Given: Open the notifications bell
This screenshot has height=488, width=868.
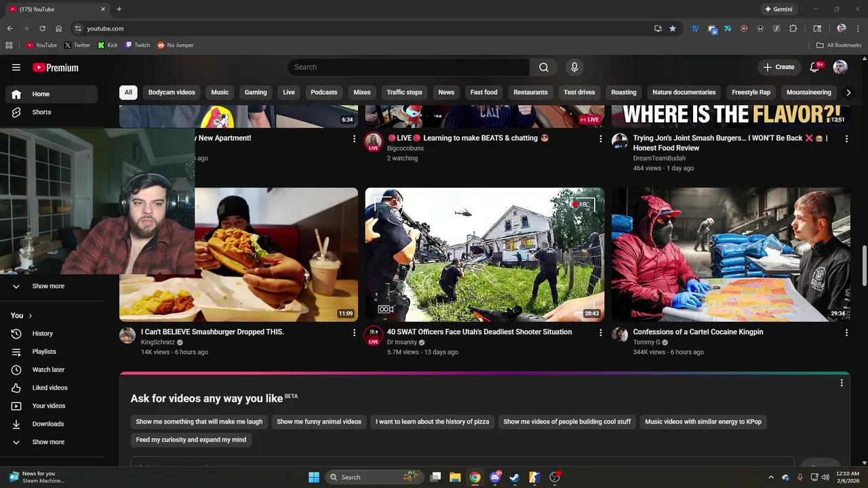Looking at the screenshot, I should coord(816,67).
